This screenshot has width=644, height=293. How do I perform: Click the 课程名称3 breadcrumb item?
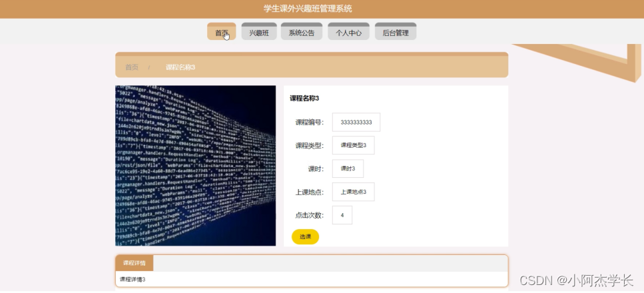point(180,67)
